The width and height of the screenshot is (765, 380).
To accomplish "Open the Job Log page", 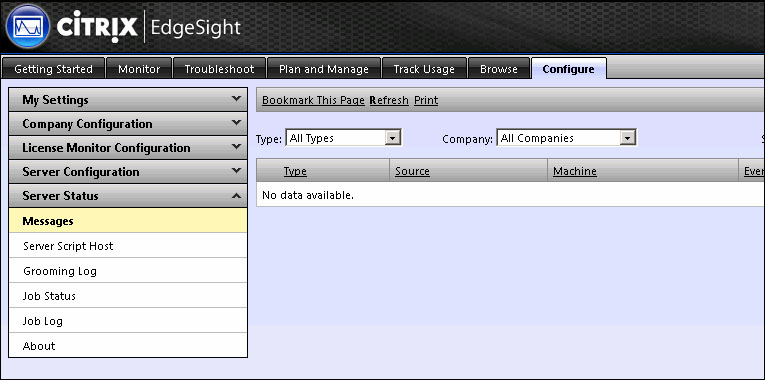I will click(128, 320).
